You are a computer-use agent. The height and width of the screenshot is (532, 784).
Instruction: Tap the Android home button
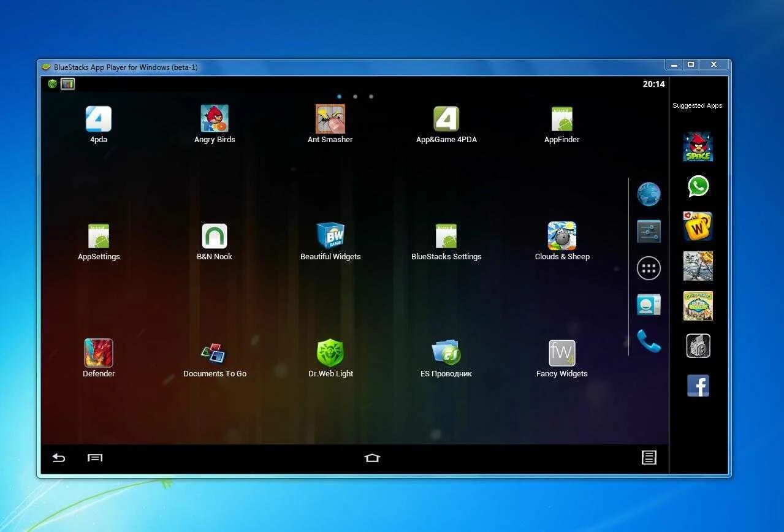(x=372, y=458)
